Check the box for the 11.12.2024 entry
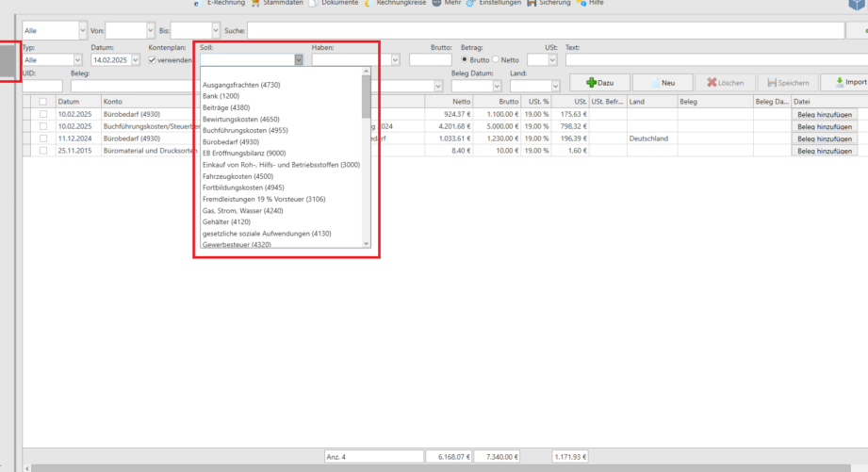 tap(42, 138)
